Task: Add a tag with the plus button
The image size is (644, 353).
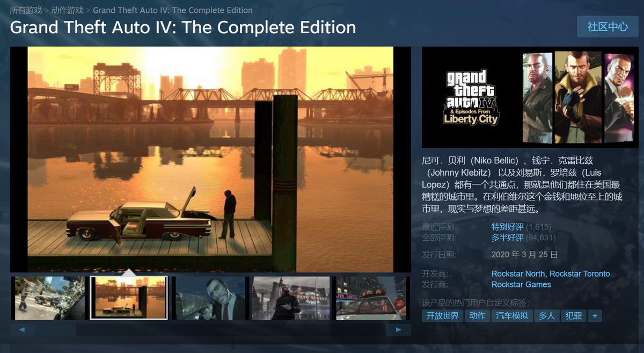Action: [x=594, y=316]
